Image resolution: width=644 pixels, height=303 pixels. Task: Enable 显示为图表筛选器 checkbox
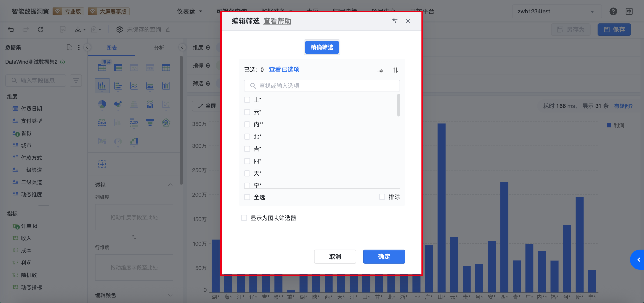point(244,218)
